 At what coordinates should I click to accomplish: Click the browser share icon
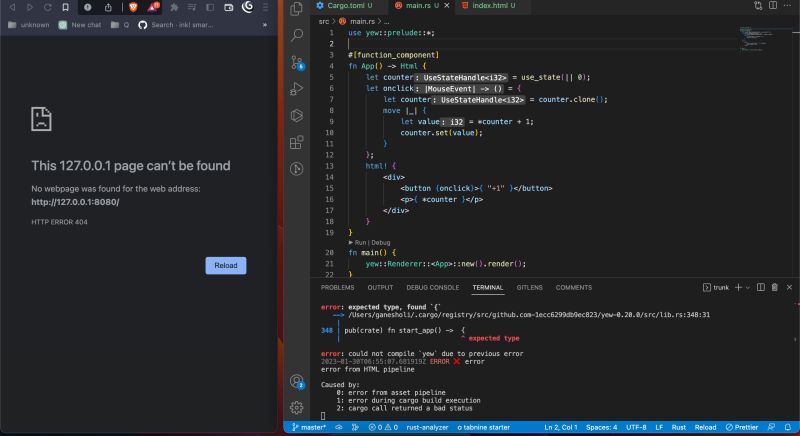(108, 7)
